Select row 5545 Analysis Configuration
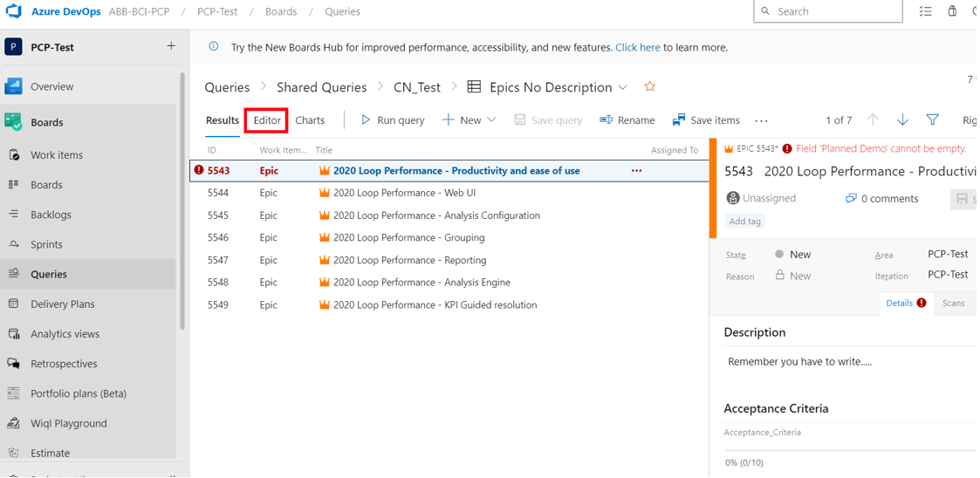 point(449,215)
